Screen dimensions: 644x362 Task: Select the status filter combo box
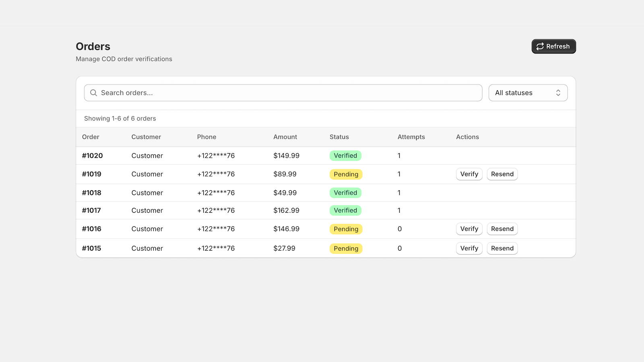528,93
